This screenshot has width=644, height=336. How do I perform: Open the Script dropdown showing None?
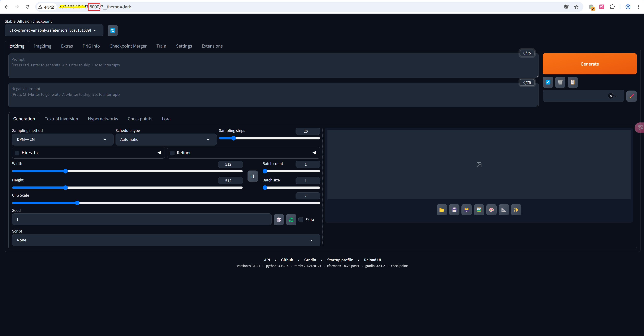pos(166,240)
